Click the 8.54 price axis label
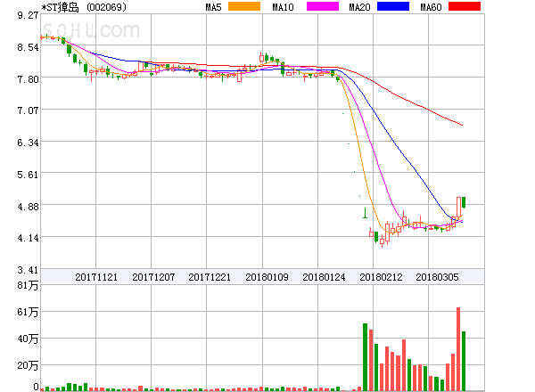535x392 pixels. click(28, 47)
